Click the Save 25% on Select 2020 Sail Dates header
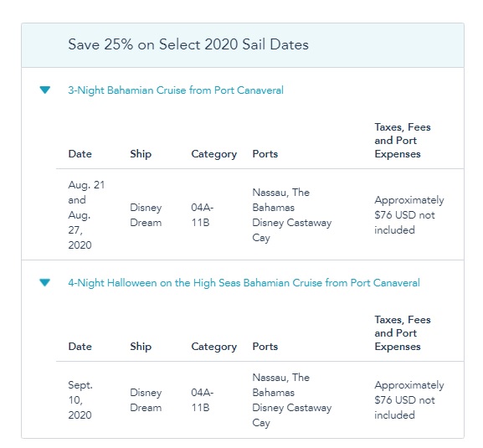Image resolution: width=483 pixels, height=448 pixels. (x=188, y=44)
